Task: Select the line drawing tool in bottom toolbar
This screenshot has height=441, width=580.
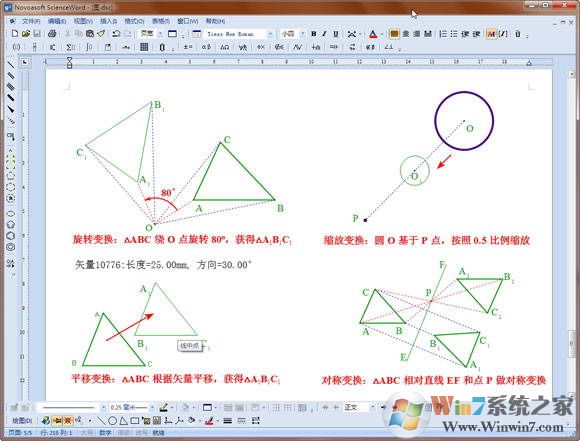Action: [x=102, y=421]
